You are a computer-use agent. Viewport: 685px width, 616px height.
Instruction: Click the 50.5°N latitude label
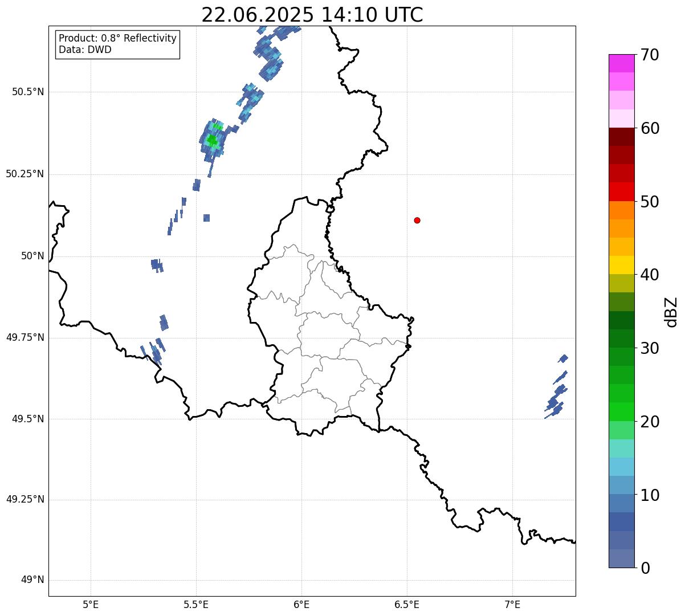coord(28,92)
